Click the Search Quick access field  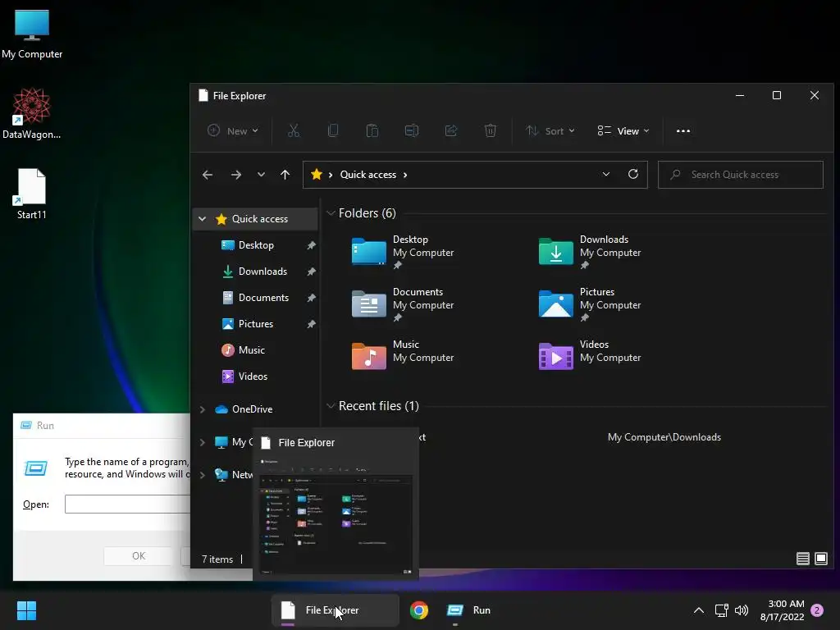741,175
